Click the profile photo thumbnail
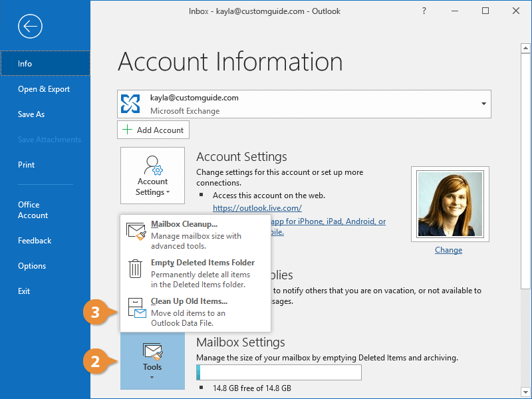This screenshot has height=399, width=532. [450, 204]
